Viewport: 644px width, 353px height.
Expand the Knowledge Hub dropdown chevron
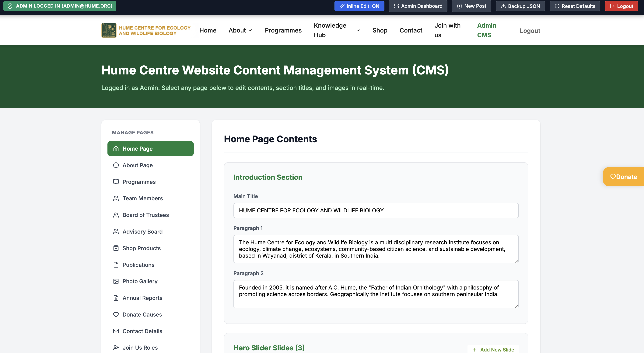tap(358, 30)
